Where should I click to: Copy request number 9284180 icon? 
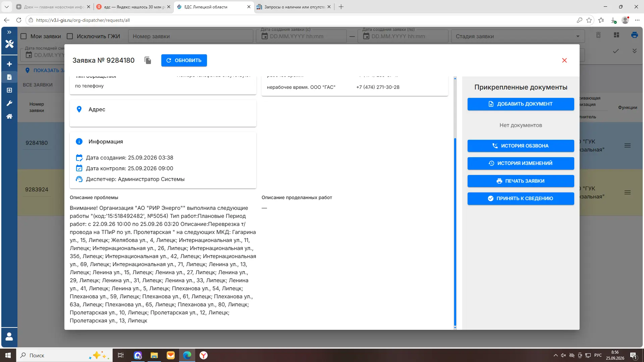(x=148, y=60)
